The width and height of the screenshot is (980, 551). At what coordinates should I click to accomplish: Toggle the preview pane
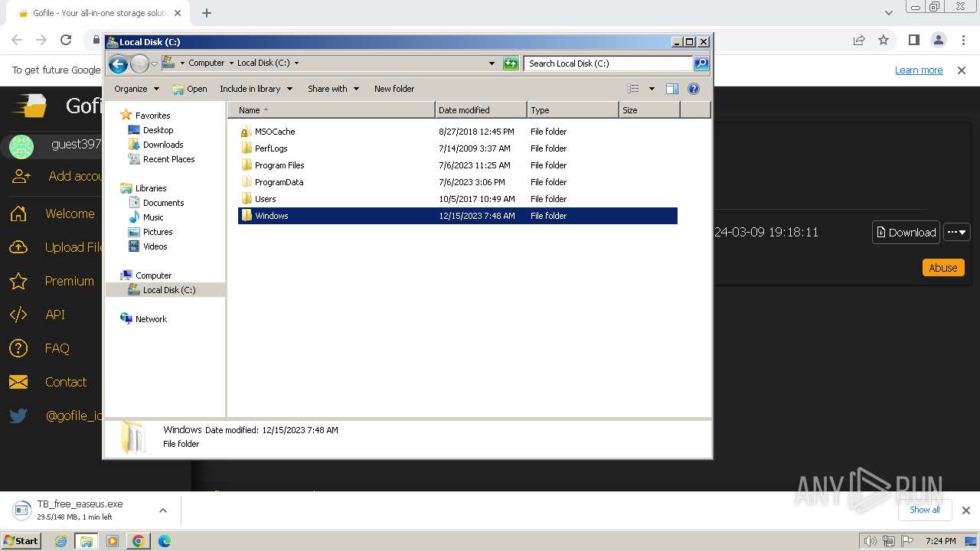[671, 89]
